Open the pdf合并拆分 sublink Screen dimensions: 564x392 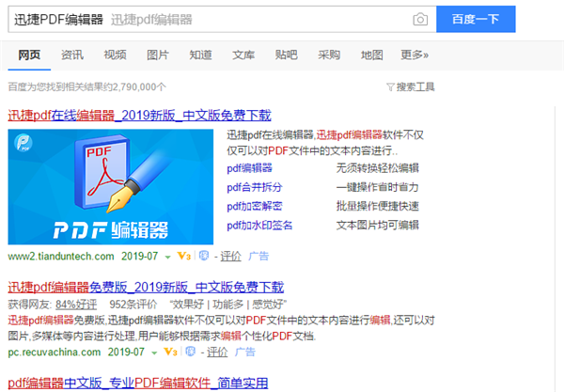pos(255,187)
